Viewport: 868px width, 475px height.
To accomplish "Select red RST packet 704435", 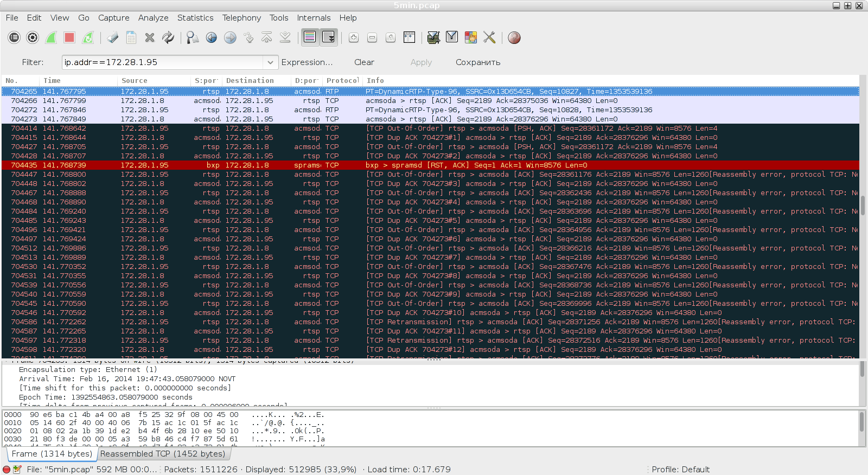I will pos(430,165).
